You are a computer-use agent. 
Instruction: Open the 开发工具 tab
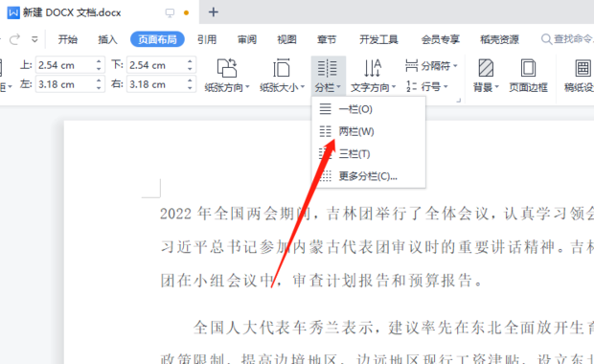click(x=378, y=39)
